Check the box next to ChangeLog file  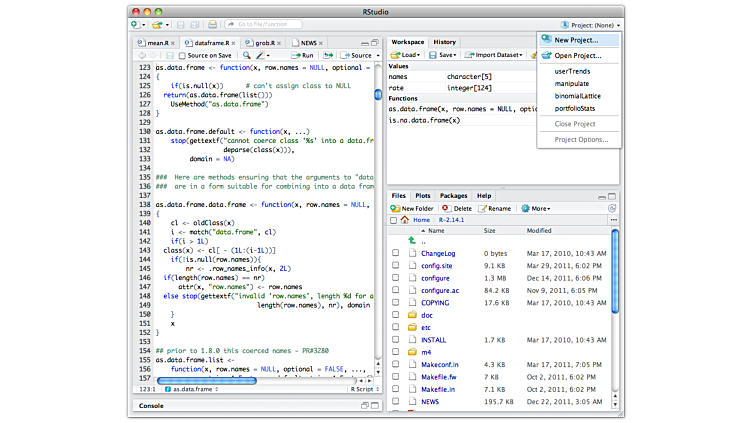click(396, 254)
